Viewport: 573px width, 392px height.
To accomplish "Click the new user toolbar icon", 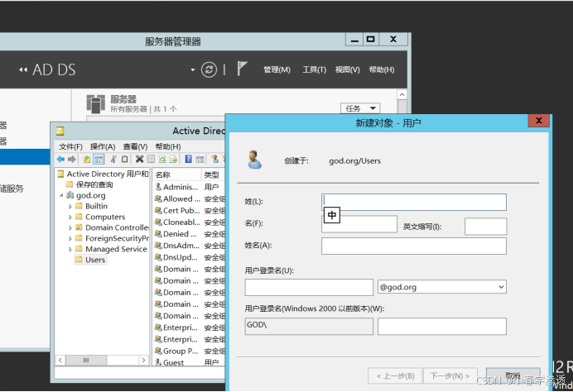I will tap(215, 159).
